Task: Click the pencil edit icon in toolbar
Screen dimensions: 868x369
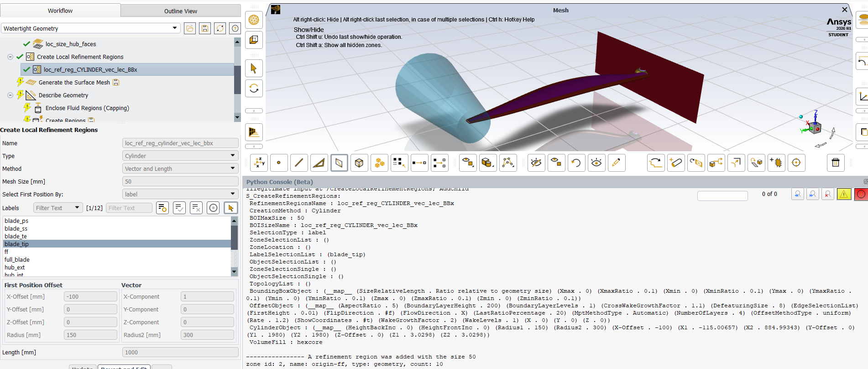Action: 617,163
